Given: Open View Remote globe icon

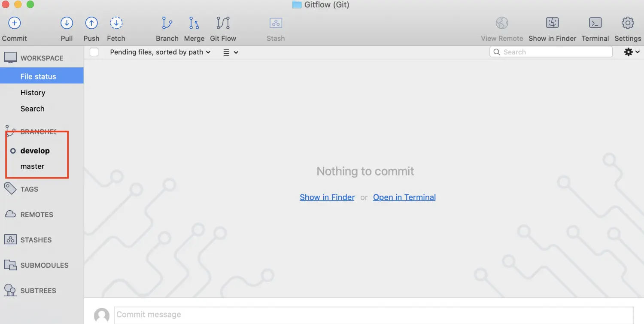Looking at the screenshot, I should [x=502, y=23].
